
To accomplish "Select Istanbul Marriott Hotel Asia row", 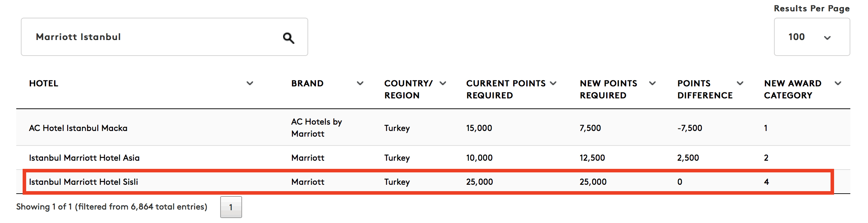I will tap(84, 158).
